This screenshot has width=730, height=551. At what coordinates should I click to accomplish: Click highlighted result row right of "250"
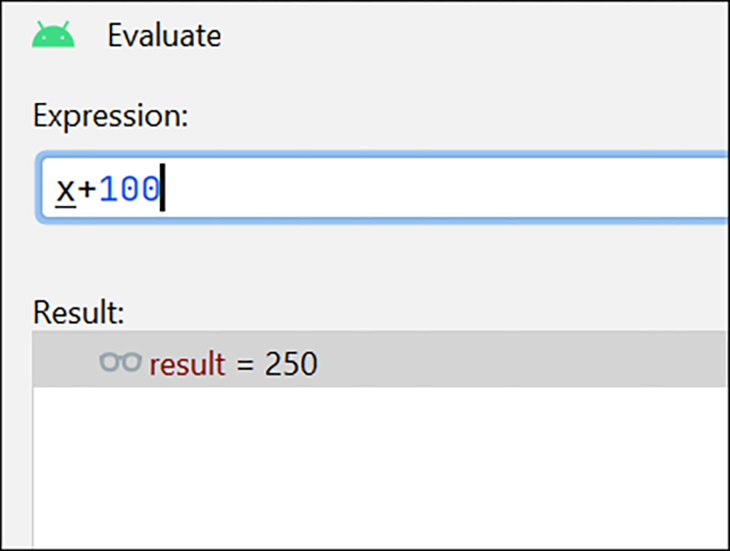click(x=520, y=361)
